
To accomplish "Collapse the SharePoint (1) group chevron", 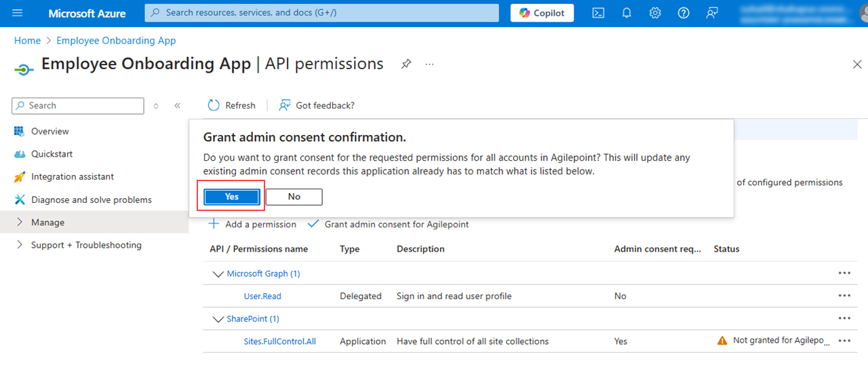I will [x=218, y=319].
